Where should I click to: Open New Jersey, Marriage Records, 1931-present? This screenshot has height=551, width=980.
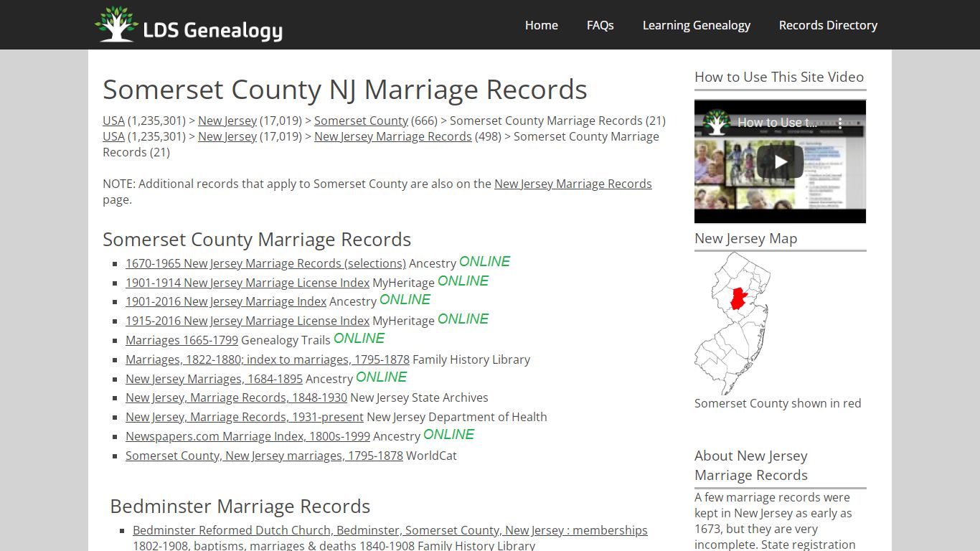(x=245, y=417)
